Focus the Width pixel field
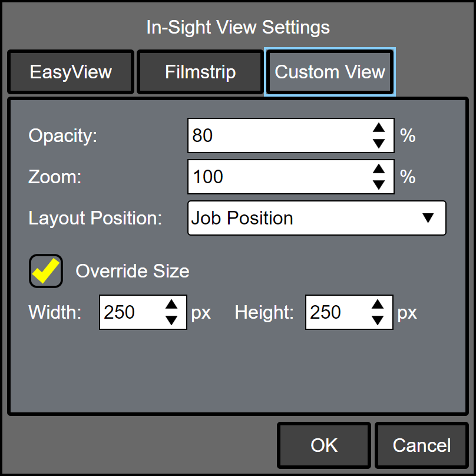Viewport: 476px width, 476px height. click(x=128, y=312)
